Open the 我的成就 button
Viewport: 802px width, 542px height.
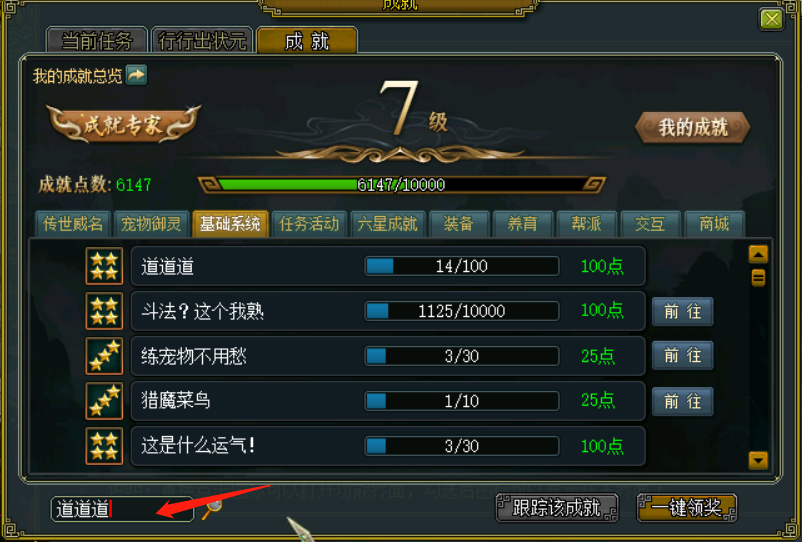pyautogui.click(x=693, y=127)
